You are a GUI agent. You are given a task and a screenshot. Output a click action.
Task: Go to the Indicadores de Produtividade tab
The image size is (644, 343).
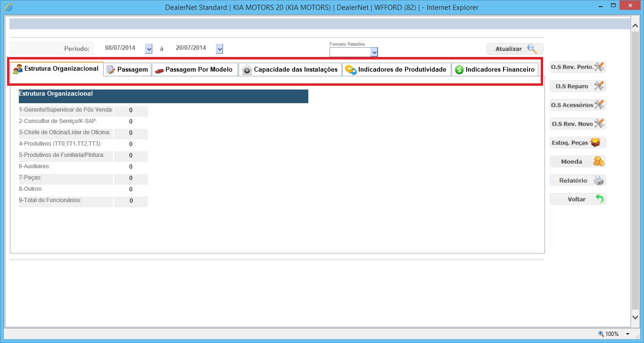pos(396,70)
